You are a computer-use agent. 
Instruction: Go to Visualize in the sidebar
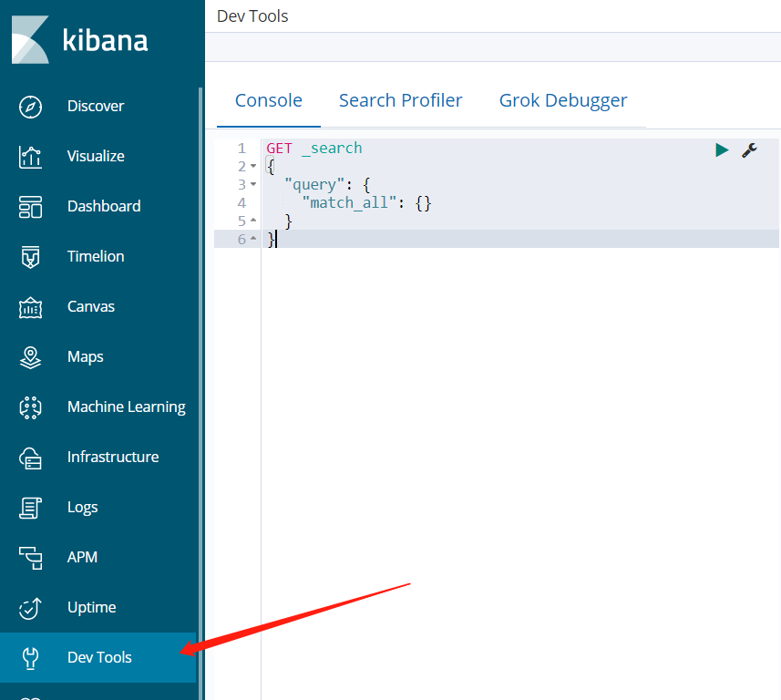pyautogui.click(x=96, y=157)
